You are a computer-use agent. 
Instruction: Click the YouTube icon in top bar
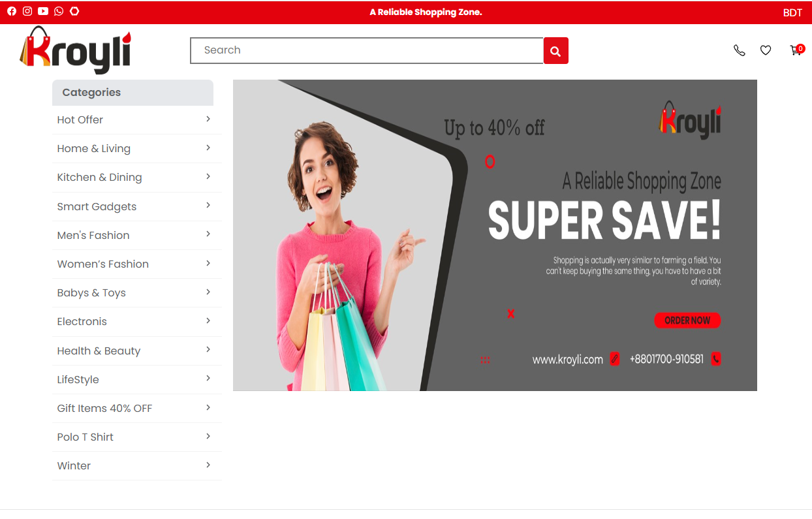pyautogui.click(x=43, y=11)
